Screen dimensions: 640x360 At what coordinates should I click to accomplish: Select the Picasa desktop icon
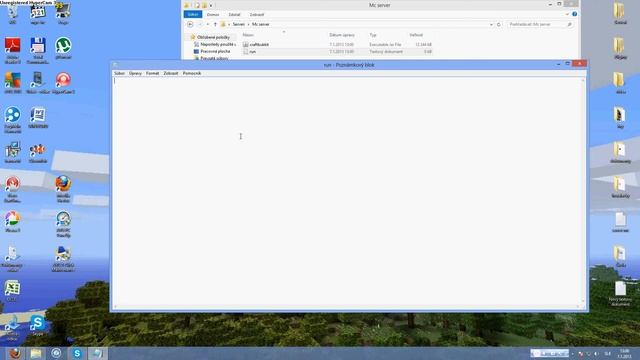[x=13, y=222]
